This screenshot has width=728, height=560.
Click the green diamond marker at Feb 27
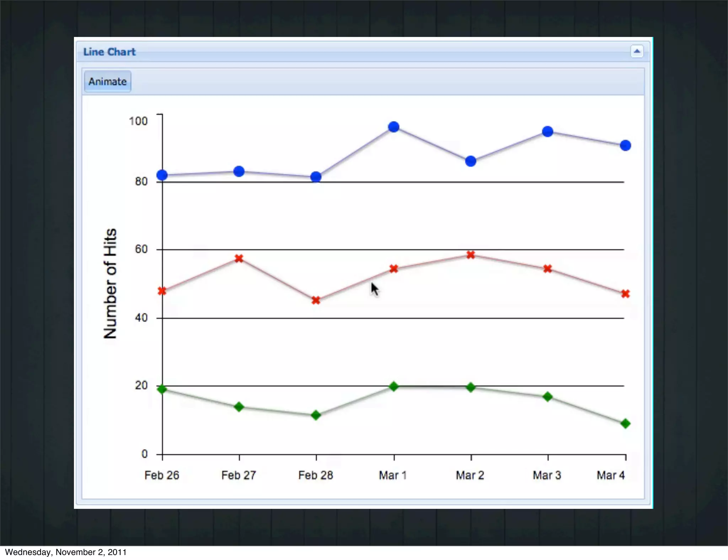pos(239,406)
